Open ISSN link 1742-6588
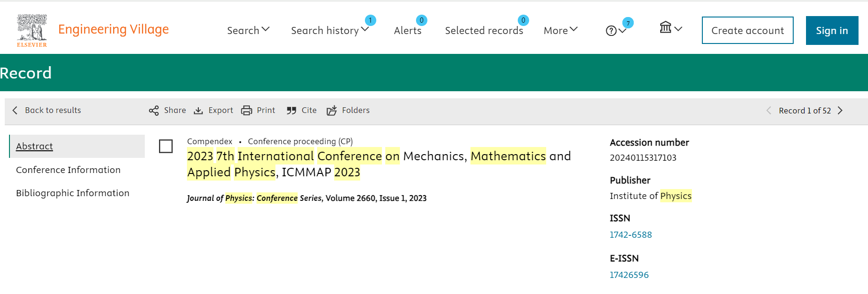The height and width of the screenshot is (294, 868). pyautogui.click(x=630, y=234)
